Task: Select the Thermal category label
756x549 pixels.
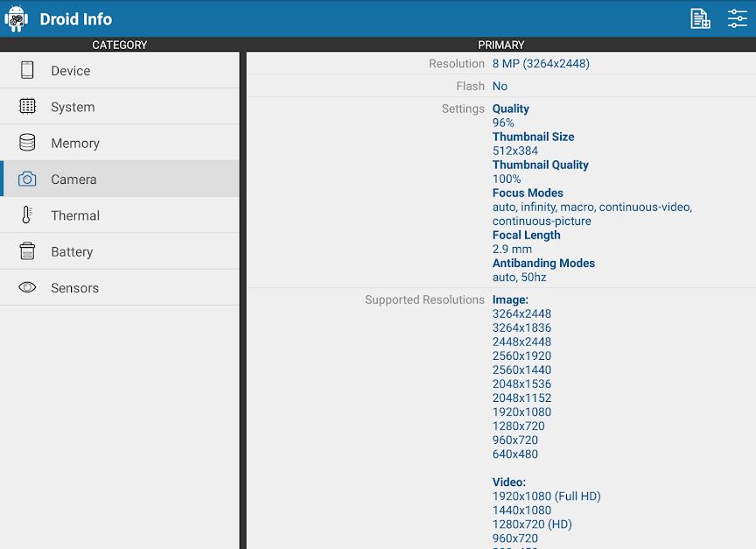Action: coord(75,215)
